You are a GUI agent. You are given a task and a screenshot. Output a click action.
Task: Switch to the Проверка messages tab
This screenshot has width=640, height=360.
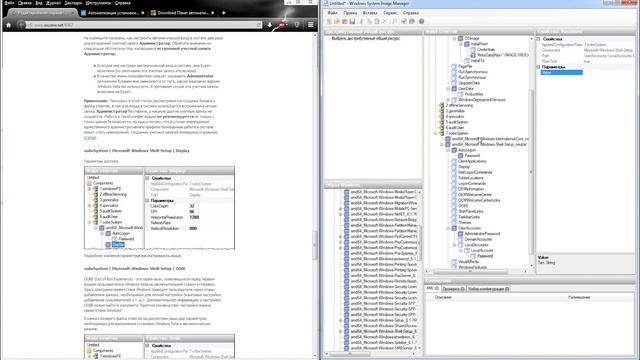453,289
